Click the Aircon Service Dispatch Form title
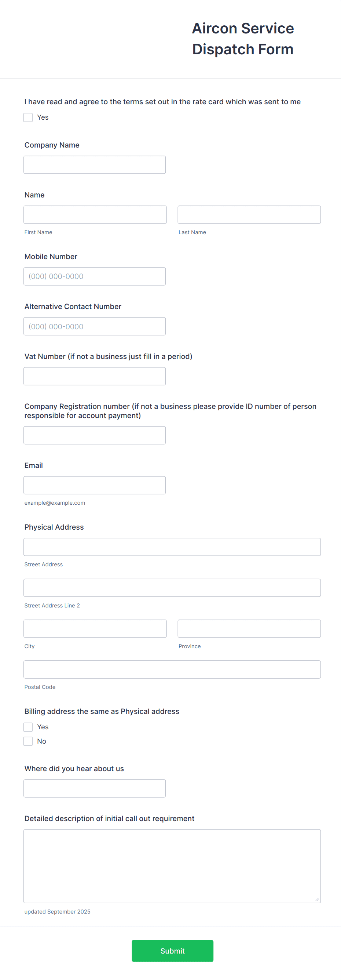Image resolution: width=341 pixels, height=980 pixels. 242,39
